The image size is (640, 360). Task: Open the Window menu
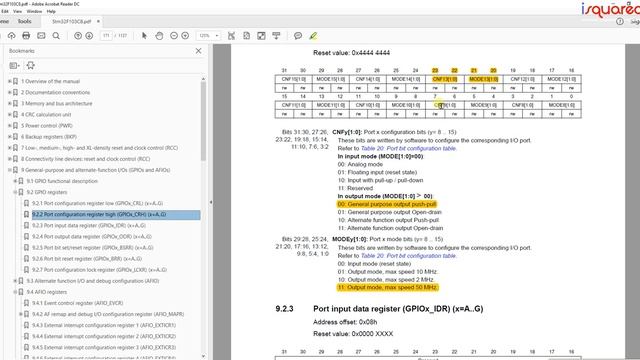click(34, 11)
